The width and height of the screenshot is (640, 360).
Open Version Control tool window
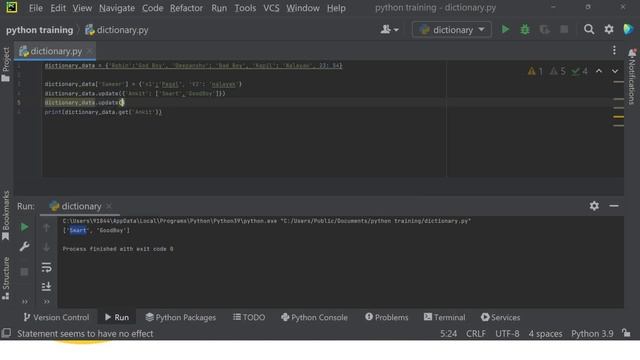point(56,317)
